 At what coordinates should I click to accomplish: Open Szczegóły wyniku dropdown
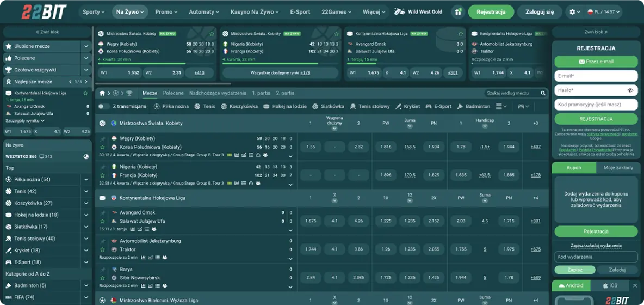pos(25,121)
